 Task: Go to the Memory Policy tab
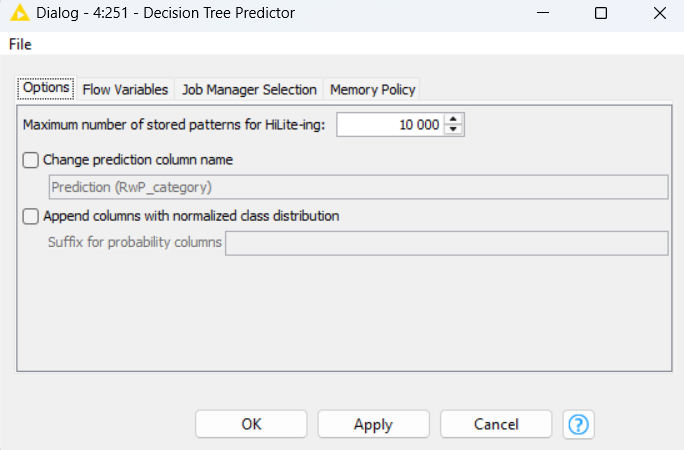(372, 89)
